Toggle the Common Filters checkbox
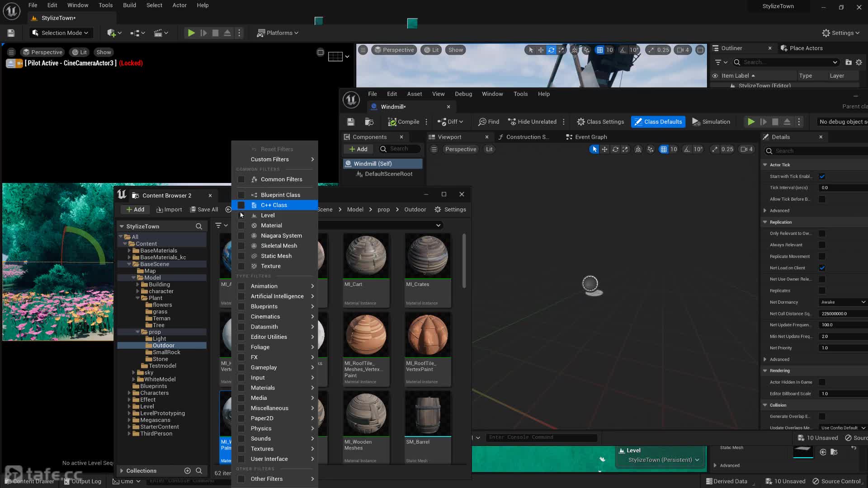The width and height of the screenshot is (868, 488). pos(241,179)
